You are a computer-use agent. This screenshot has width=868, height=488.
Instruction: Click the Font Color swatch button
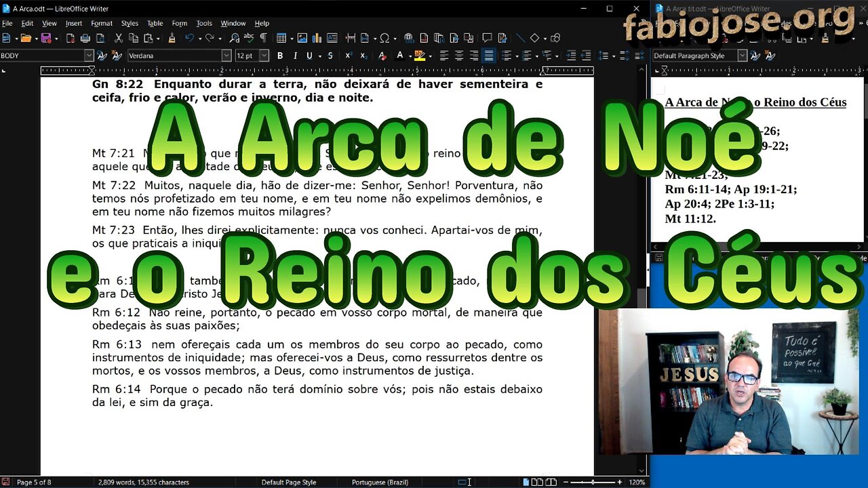pos(400,56)
